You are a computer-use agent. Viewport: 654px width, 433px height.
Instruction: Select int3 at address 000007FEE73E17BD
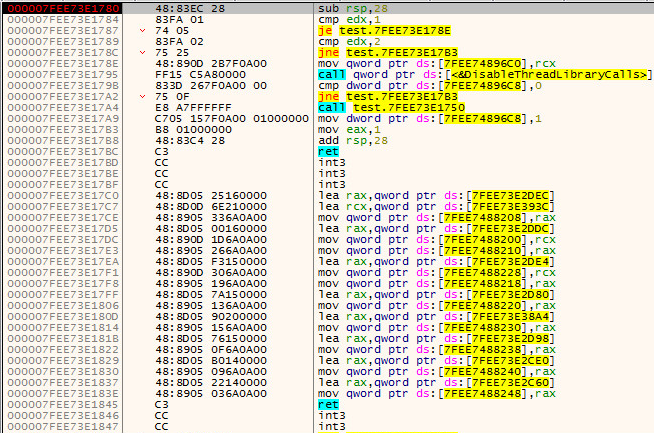tap(332, 163)
